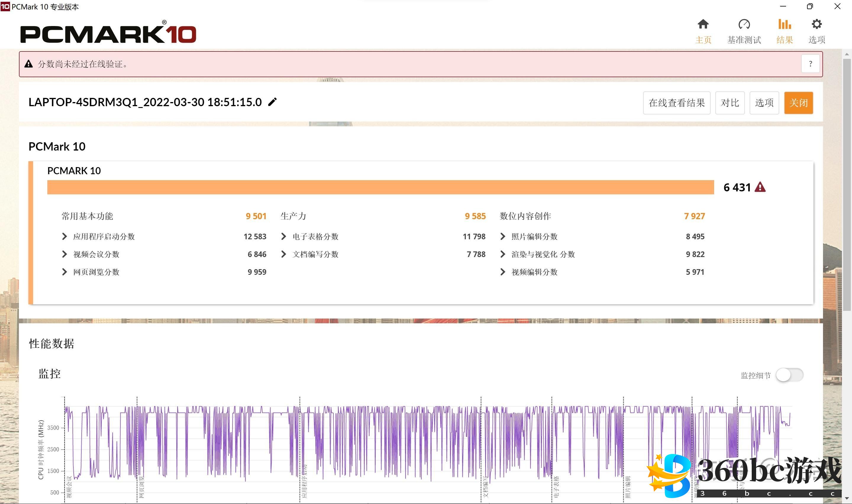Click the home (主页) icon

pyautogui.click(x=703, y=25)
